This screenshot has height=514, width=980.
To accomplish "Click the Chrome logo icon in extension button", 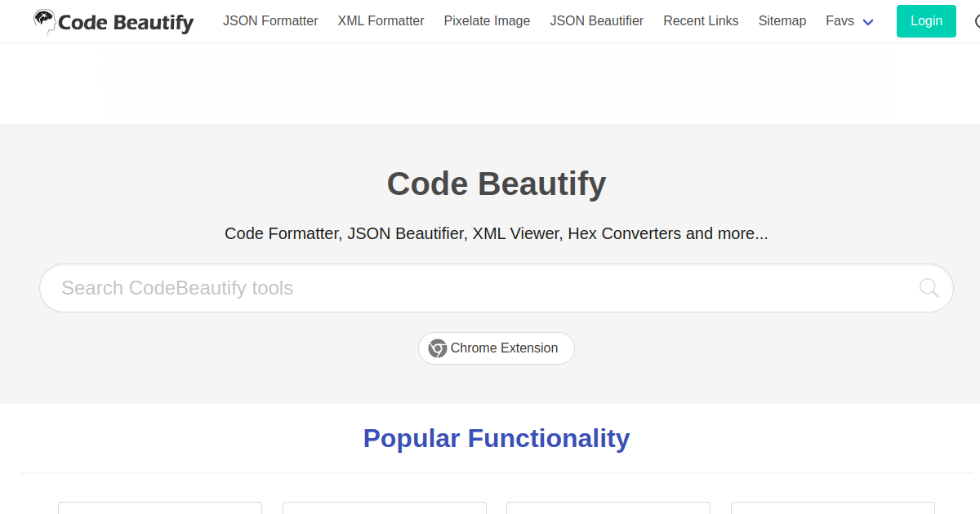I will 438,348.
